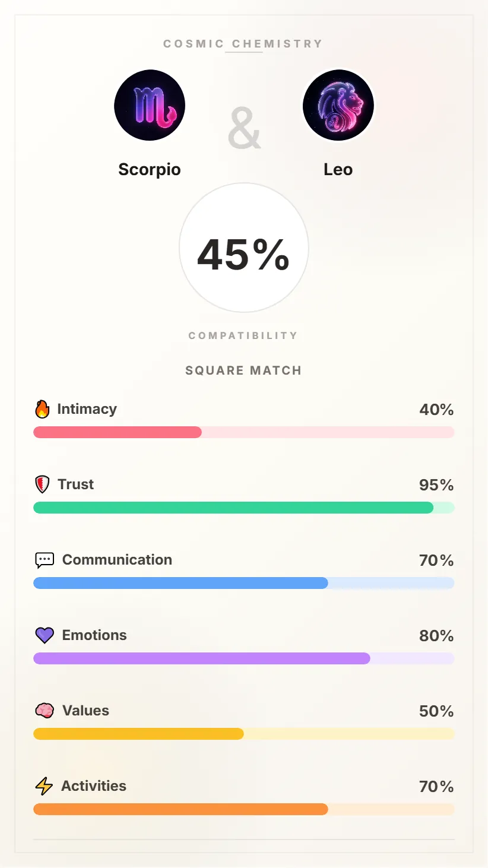This screenshot has width=488, height=868.
Task: Click the Values 50% percentage
Action: click(x=437, y=711)
